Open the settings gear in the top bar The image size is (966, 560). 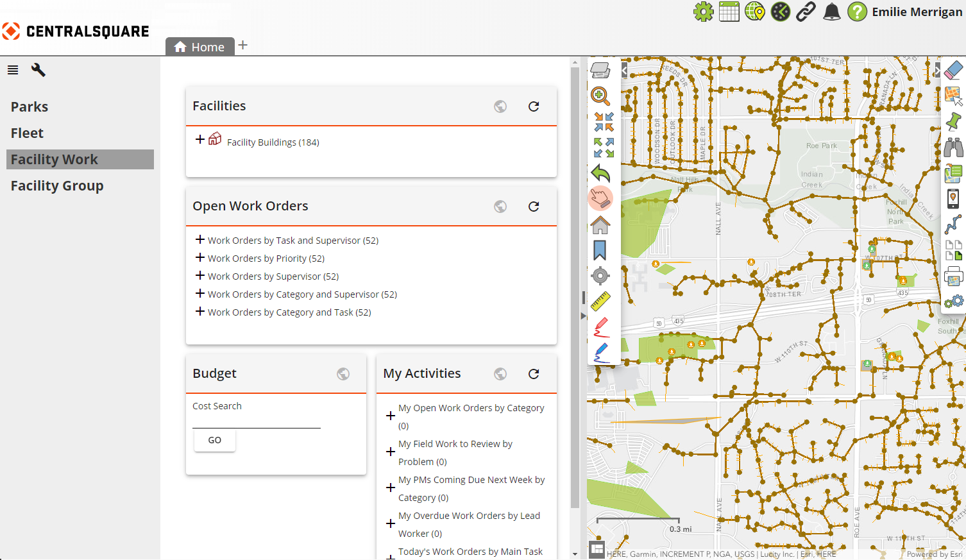coord(704,12)
